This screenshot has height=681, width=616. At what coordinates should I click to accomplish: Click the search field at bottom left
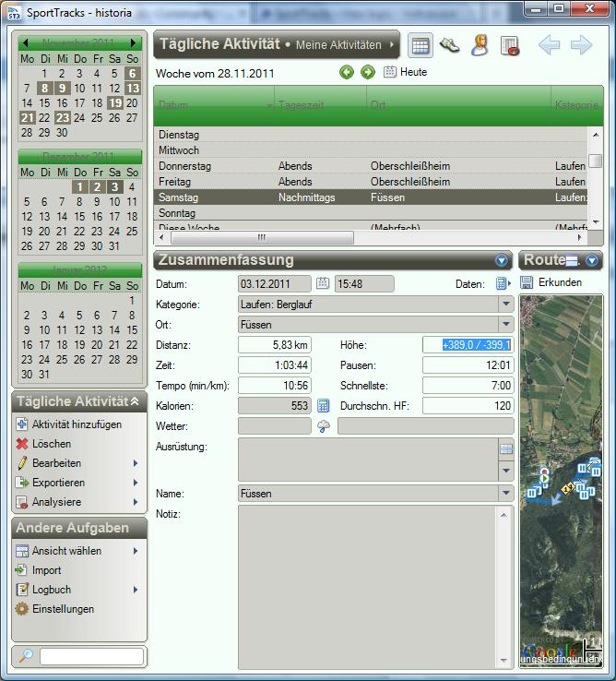91,656
